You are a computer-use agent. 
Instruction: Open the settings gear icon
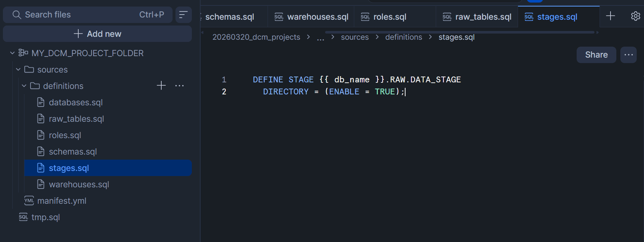point(635,16)
